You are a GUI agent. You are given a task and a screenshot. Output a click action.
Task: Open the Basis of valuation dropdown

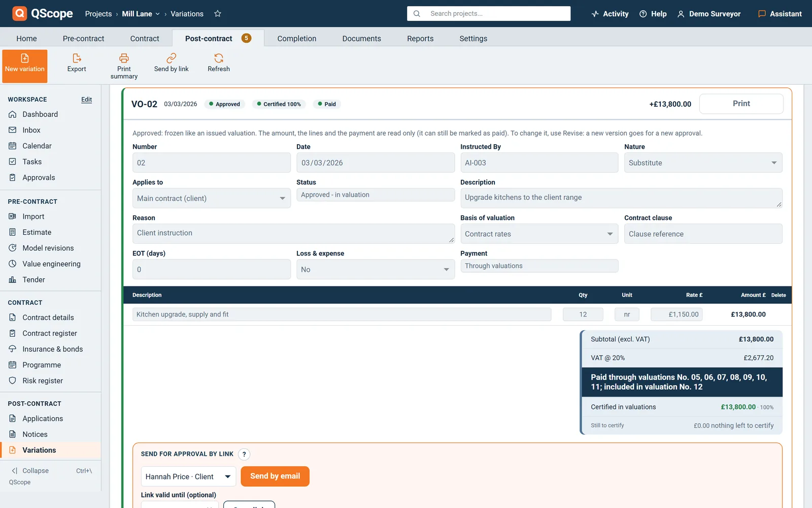pos(539,234)
